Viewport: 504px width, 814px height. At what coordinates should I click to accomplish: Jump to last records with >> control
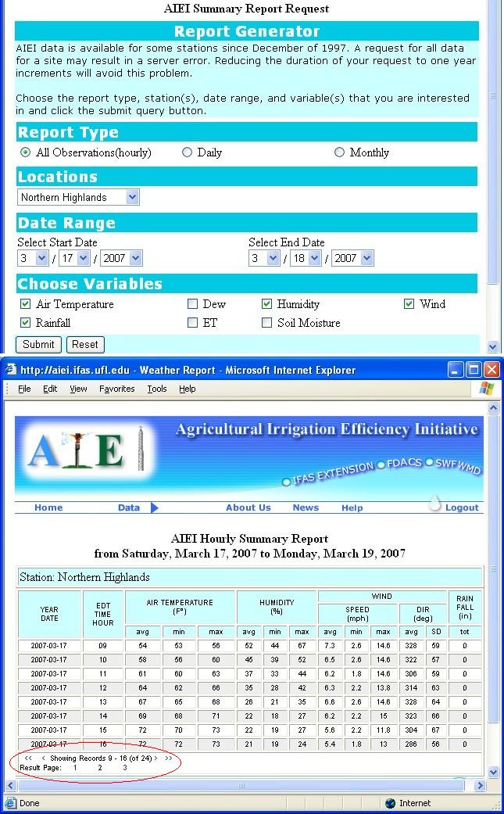tap(169, 758)
